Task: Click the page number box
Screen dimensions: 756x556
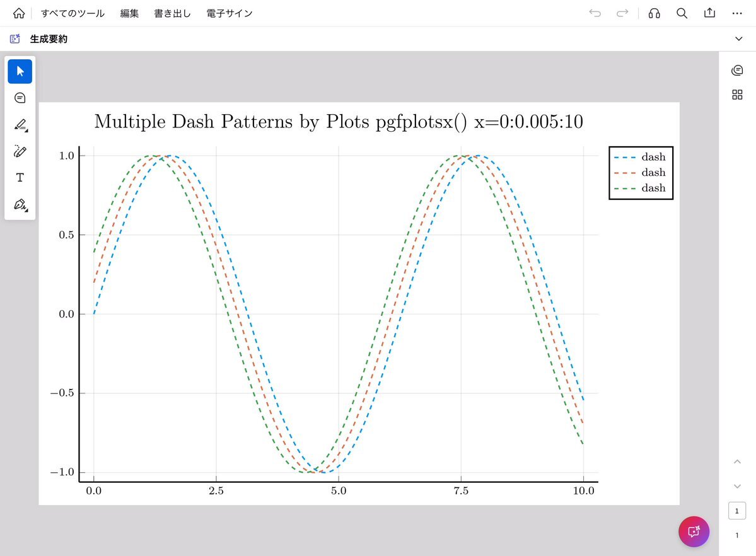Action: click(x=736, y=511)
